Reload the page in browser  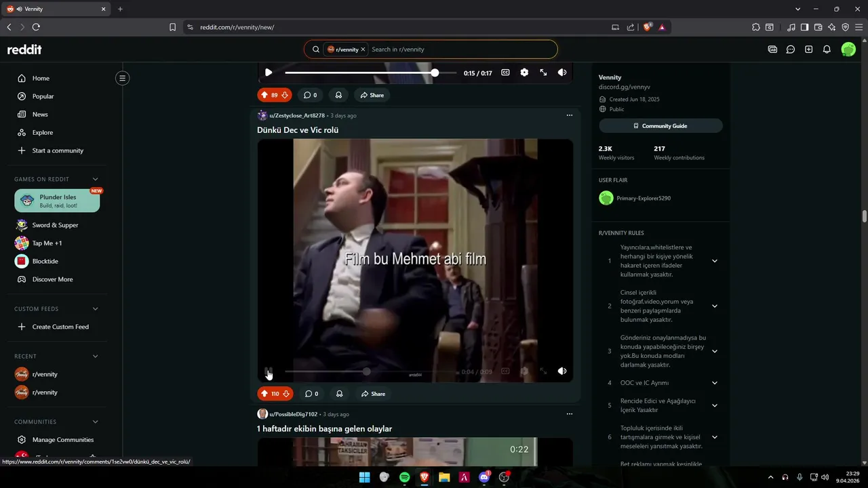pos(36,27)
